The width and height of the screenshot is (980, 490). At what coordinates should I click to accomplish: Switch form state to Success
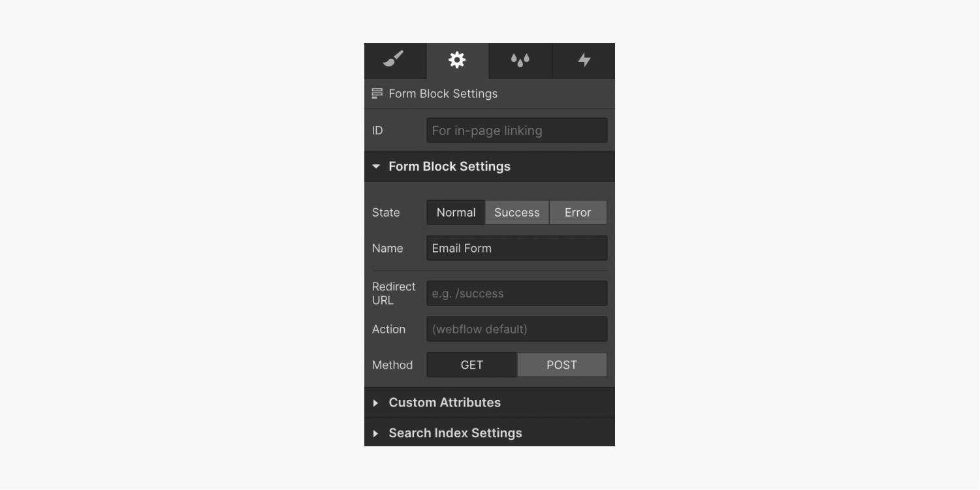(517, 212)
